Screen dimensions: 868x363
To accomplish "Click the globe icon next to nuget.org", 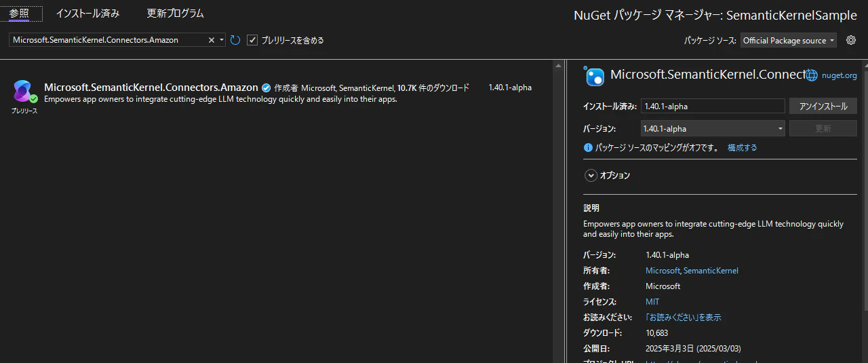I will [x=812, y=75].
